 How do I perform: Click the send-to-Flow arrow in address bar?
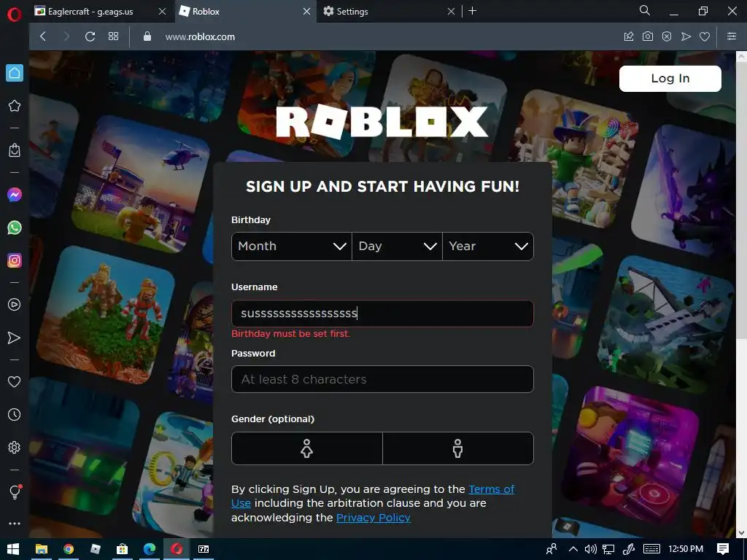click(686, 36)
